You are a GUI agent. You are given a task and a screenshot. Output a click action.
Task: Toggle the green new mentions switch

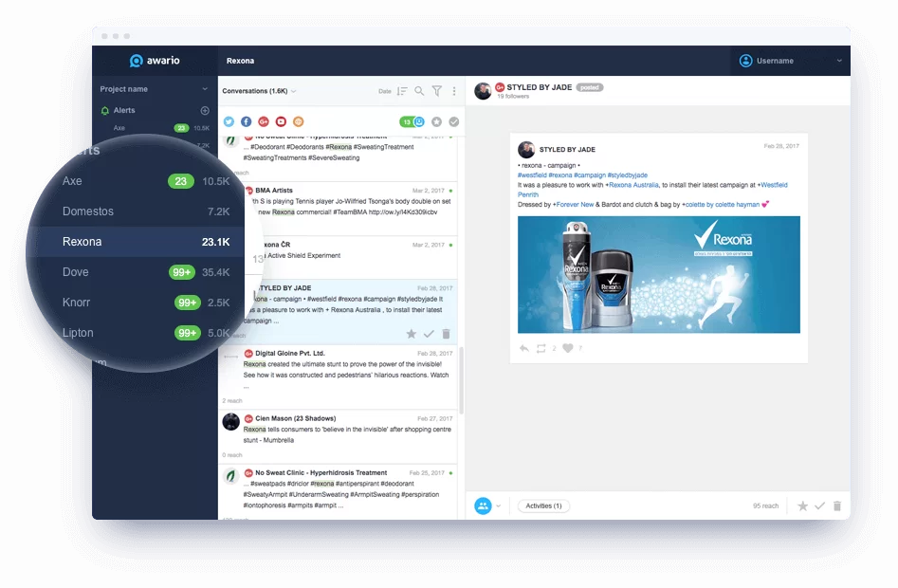[x=412, y=121]
